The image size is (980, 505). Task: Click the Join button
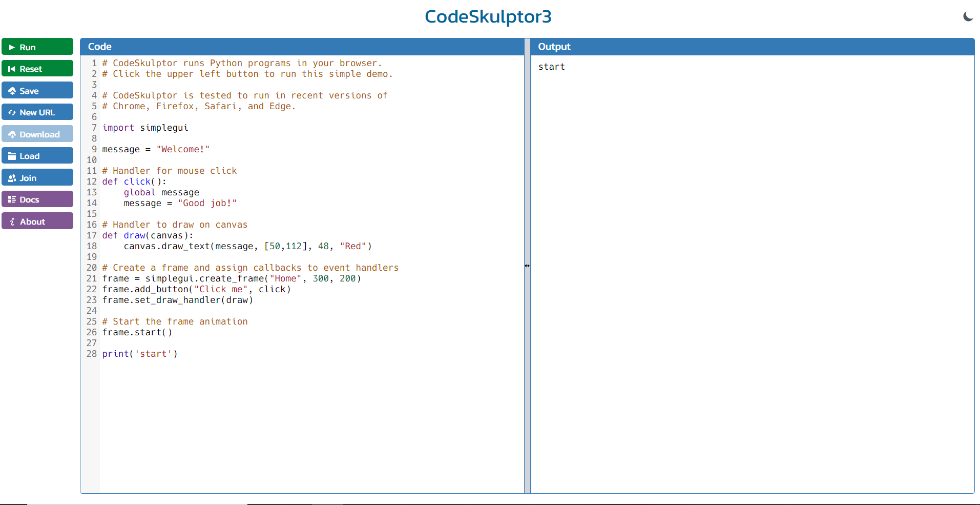[x=37, y=177]
